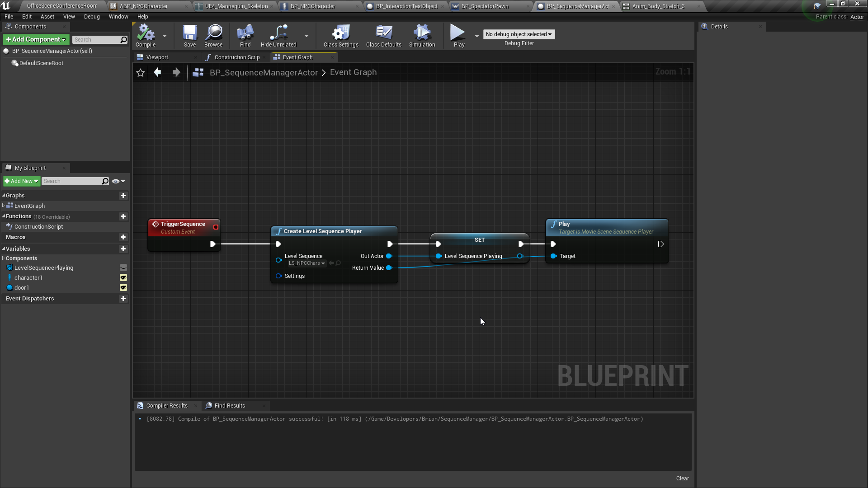The image size is (868, 488).
Task: Compile the blueprint
Action: pos(145,36)
